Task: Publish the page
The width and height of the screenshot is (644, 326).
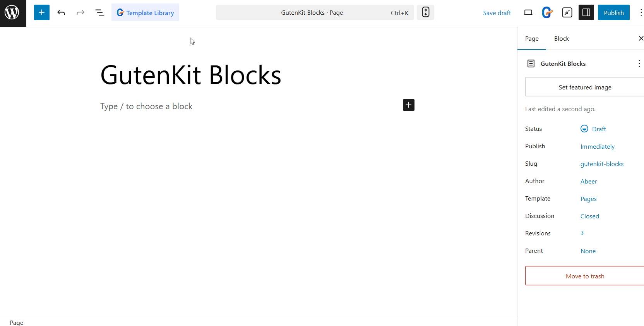Action: pyautogui.click(x=613, y=12)
